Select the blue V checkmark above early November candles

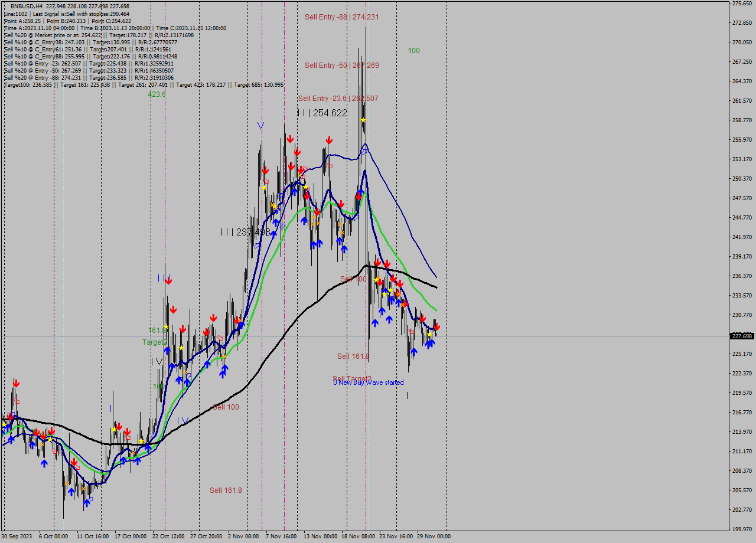click(x=261, y=125)
